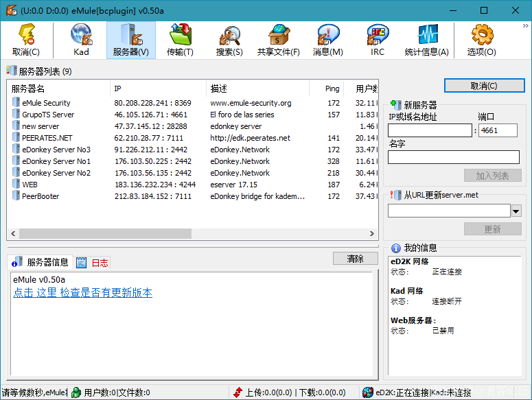Click the eD2K connection status icon

pyautogui.click(x=367, y=392)
